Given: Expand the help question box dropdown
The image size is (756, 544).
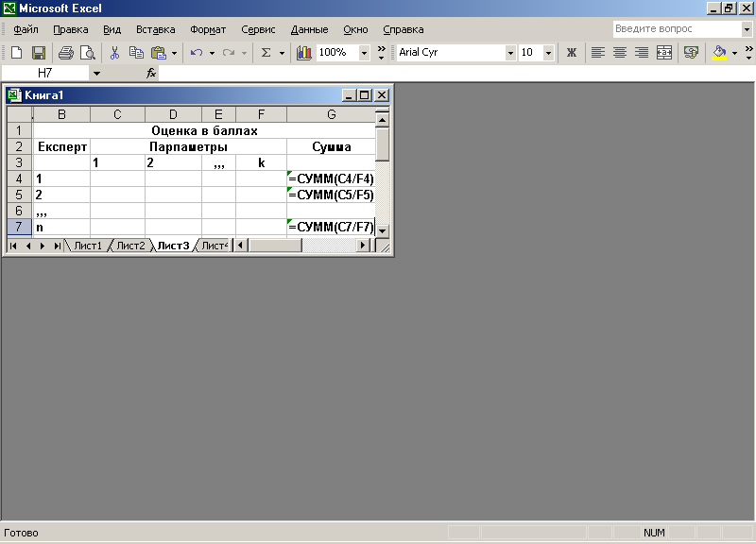Looking at the screenshot, I should pyautogui.click(x=747, y=29).
